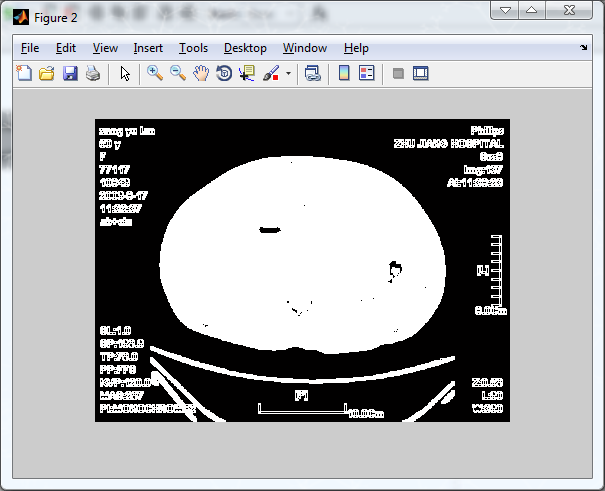Print the figure using the printer icon
605x491 pixels.
tap(93, 73)
